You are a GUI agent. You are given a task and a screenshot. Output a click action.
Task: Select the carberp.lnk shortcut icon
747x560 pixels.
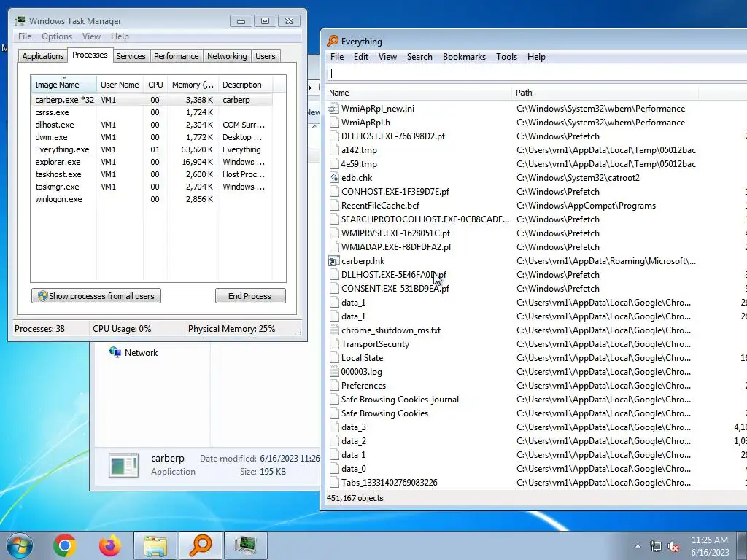pos(333,261)
